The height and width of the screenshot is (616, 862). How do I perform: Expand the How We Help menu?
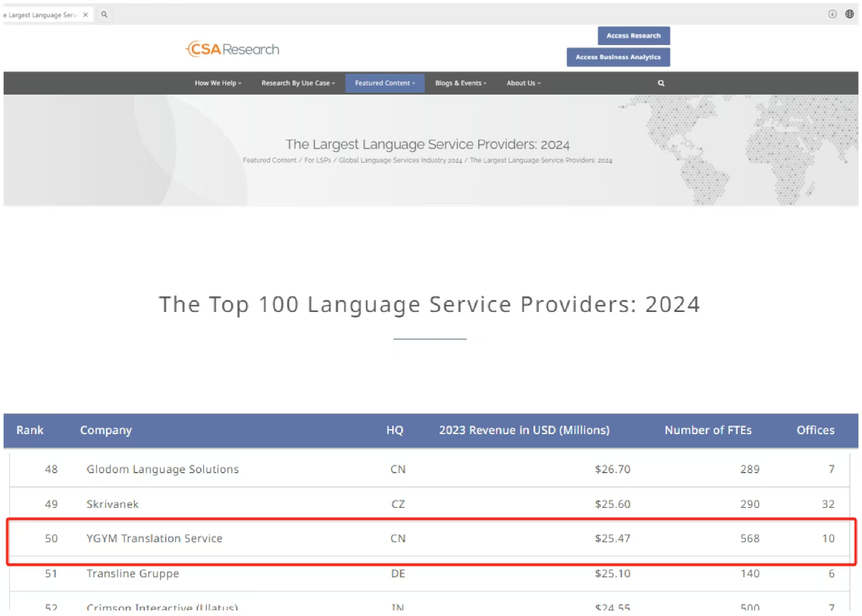click(x=218, y=83)
